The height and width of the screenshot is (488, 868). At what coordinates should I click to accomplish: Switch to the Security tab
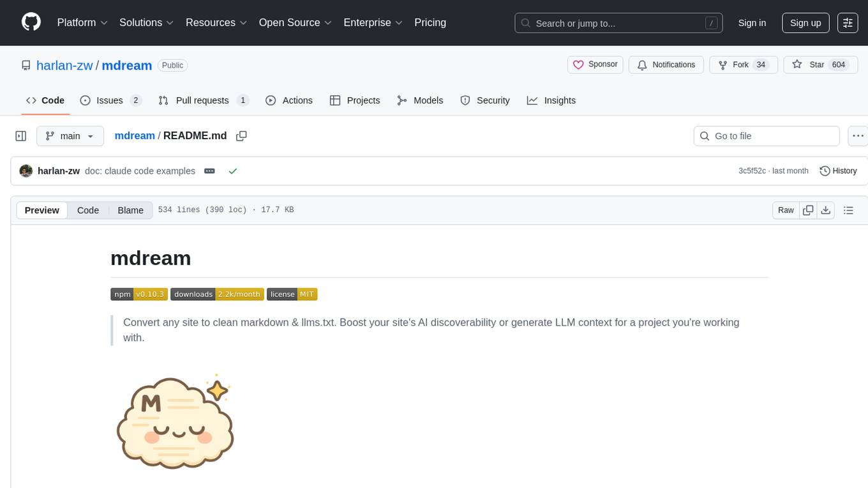coord(485,100)
